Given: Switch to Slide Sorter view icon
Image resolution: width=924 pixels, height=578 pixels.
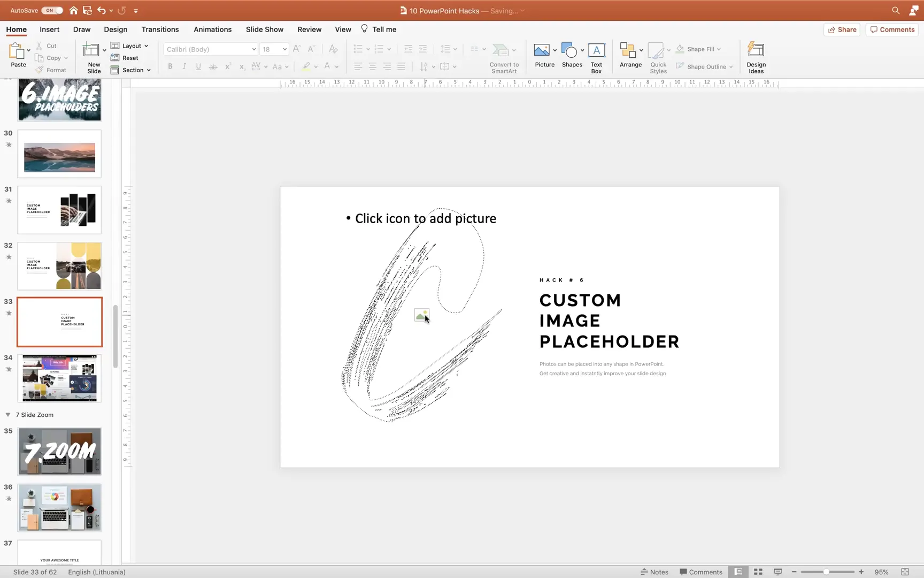Looking at the screenshot, I should [758, 572].
